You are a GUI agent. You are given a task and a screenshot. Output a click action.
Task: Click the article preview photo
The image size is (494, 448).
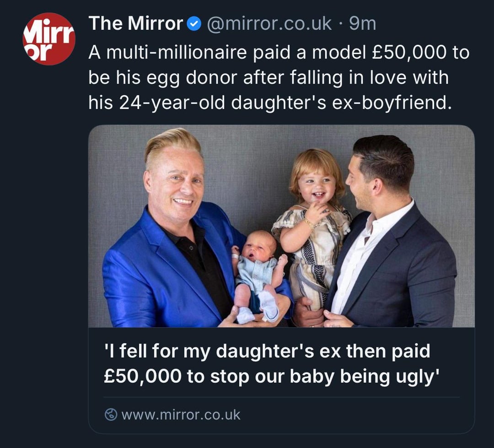point(281,226)
